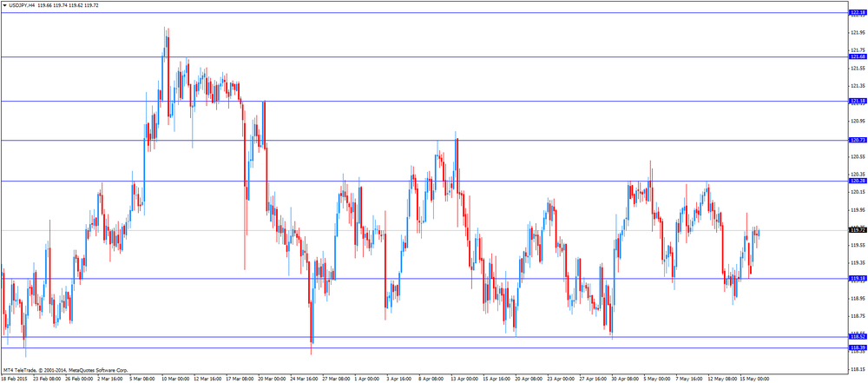Click the 20 Mar 00:00 time label
The image size is (868, 383).
click(271, 380)
